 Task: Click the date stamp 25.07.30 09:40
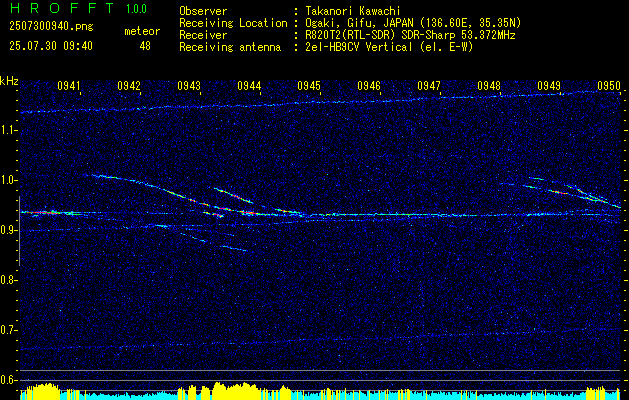(x=51, y=46)
